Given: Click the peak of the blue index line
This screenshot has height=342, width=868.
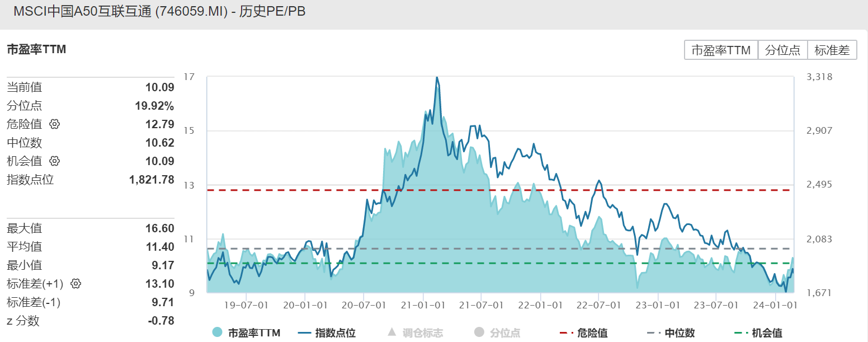Looking at the screenshot, I should click(437, 78).
